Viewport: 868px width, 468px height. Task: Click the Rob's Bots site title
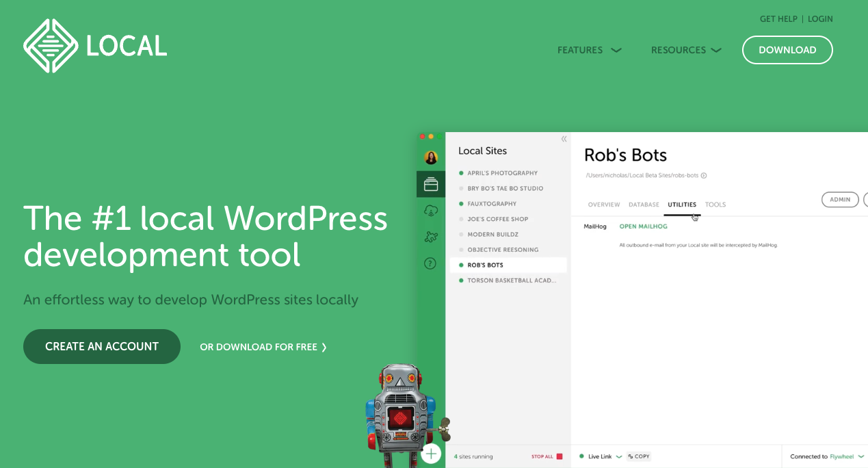(x=625, y=155)
